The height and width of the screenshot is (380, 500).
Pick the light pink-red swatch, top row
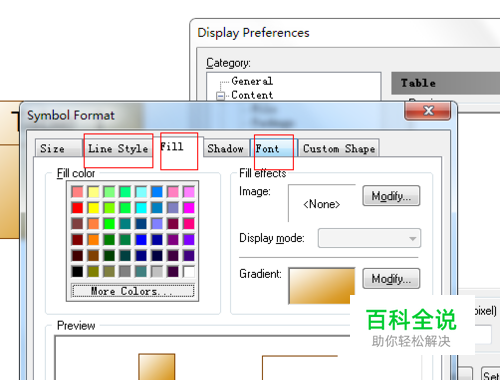click(77, 192)
